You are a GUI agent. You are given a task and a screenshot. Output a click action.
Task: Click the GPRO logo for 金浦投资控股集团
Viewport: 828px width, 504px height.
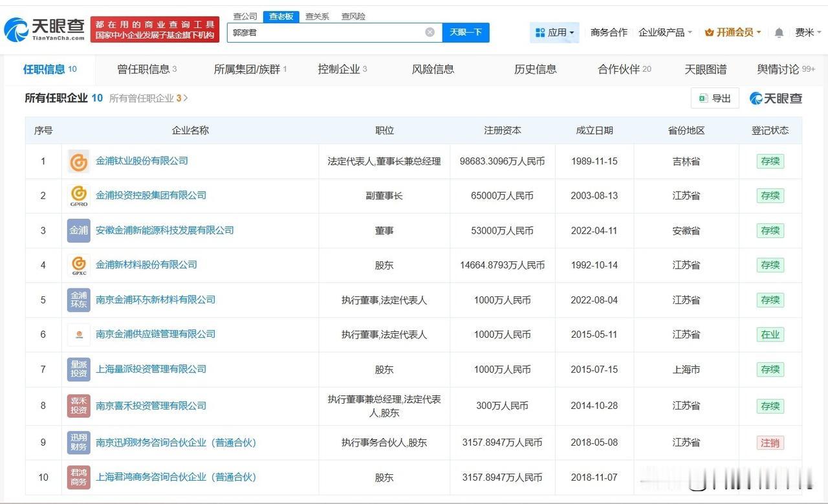point(79,196)
